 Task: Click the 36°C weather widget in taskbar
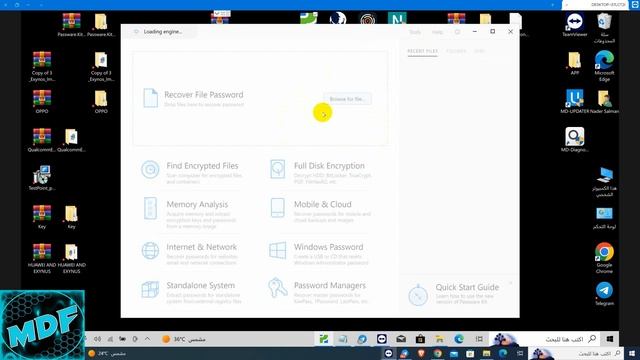[184, 339]
